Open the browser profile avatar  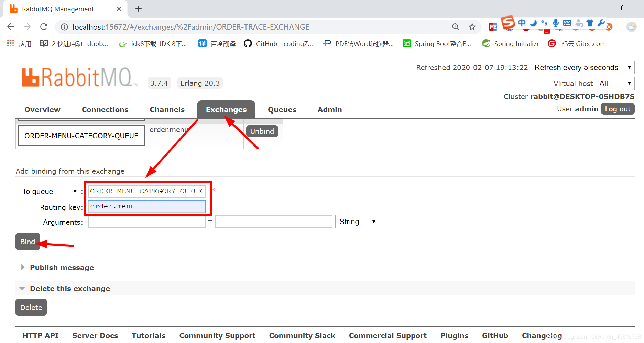(632, 27)
